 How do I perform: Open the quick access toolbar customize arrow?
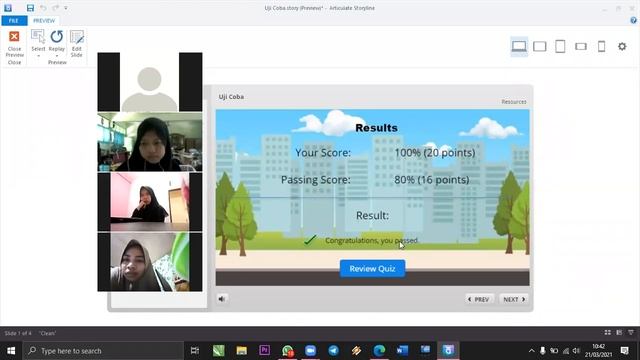66,8
